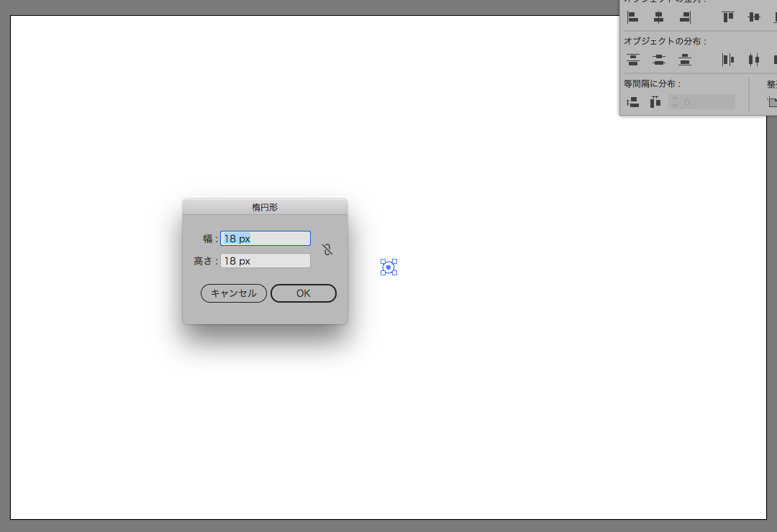Click vertical distribute center icon
Screen dimensions: 777x532
658,60
